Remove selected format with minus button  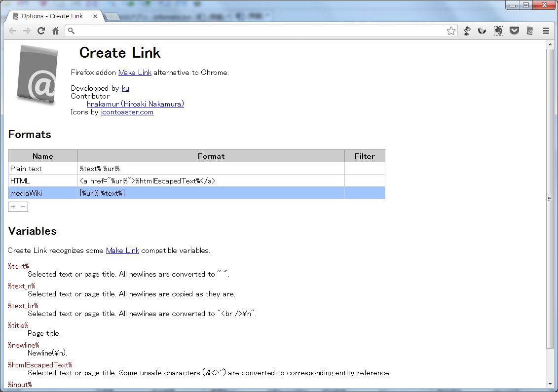[x=23, y=207]
